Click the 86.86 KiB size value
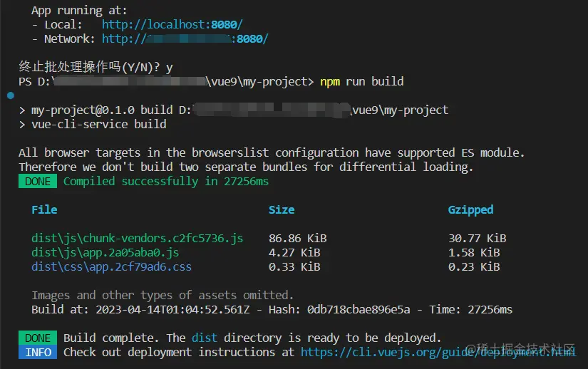Screen dimensions: 588x369 [297, 238]
